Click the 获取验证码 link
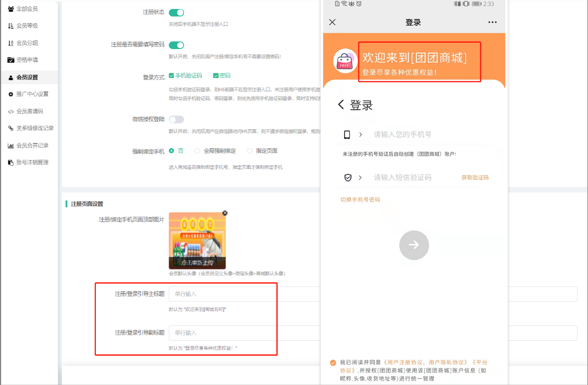Screen dimensions: 588x385 click(475, 178)
